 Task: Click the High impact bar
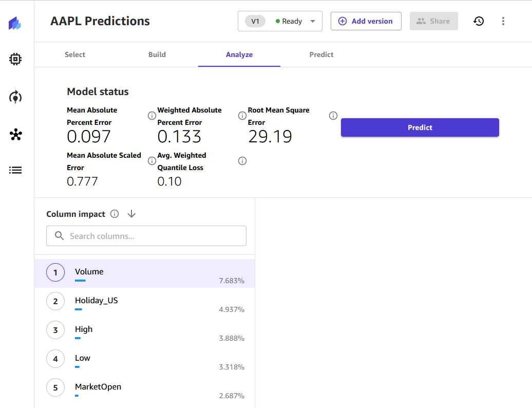pyautogui.click(x=78, y=338)
